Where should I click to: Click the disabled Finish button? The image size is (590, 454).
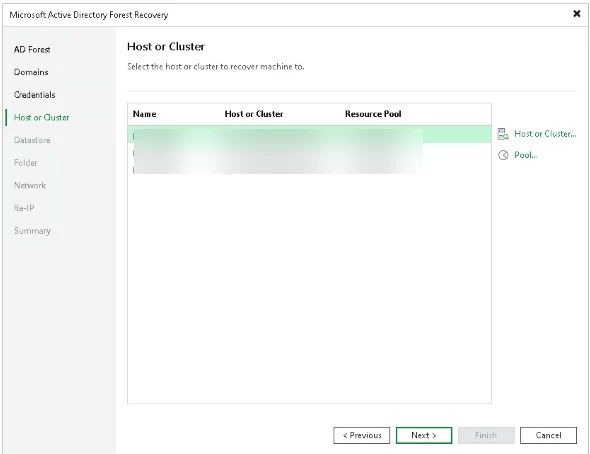click(x=486, y=435)
